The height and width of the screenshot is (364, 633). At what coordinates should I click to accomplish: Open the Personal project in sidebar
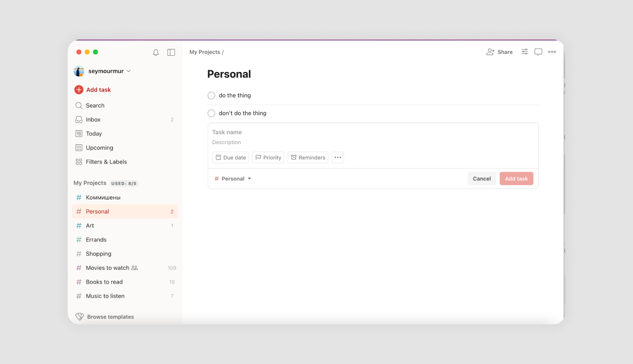(97, 211)
